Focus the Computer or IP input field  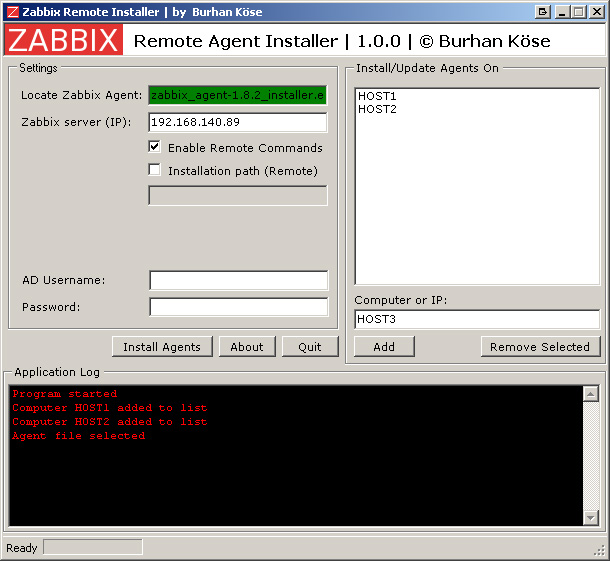[477, 319]
